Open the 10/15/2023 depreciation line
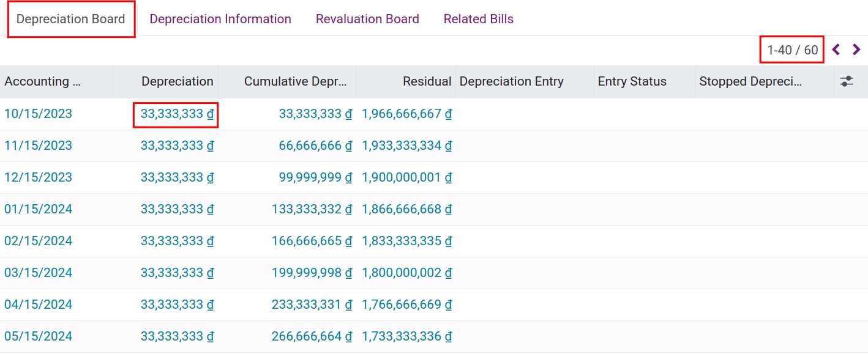This screenshot has height=354, width=868. (x=38, y=114)
